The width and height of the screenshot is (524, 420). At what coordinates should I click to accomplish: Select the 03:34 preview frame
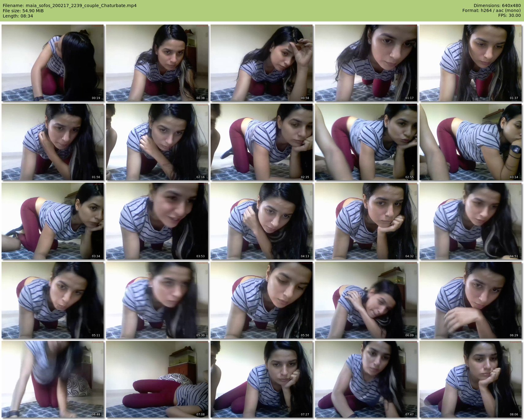tap(53, 221)
